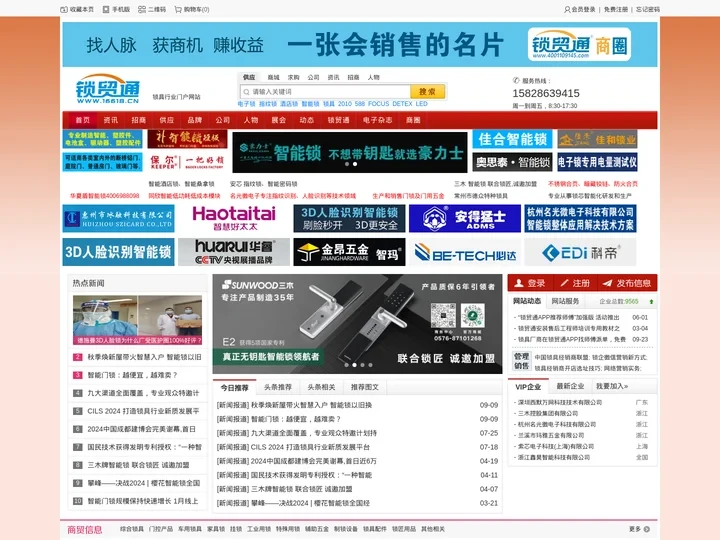The height and width of the screenshot is (540, 720).
Task: Switch to the 推荐图文 tab
Action: point(365,387)
